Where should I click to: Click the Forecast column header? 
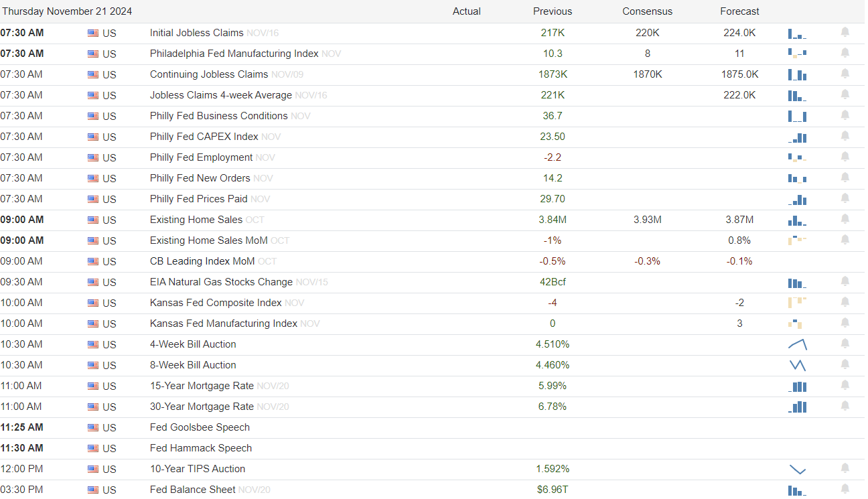click(x=740, y=11)
